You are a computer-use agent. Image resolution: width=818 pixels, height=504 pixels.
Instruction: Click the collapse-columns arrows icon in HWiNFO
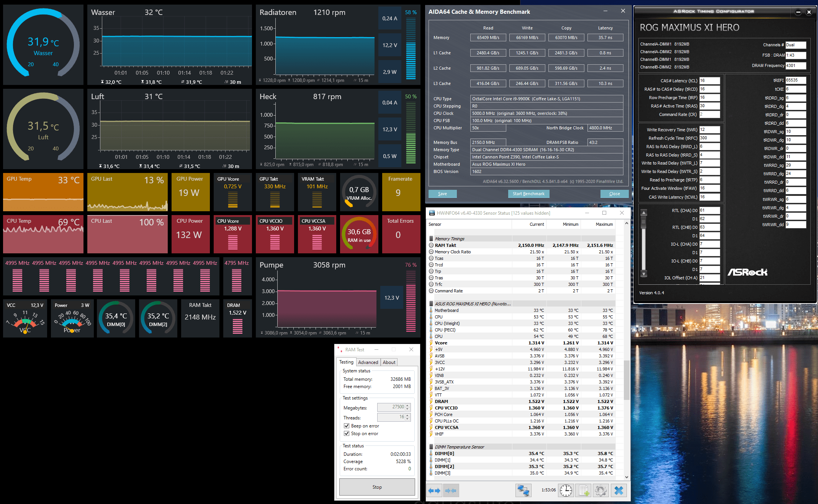coord(451,490)
